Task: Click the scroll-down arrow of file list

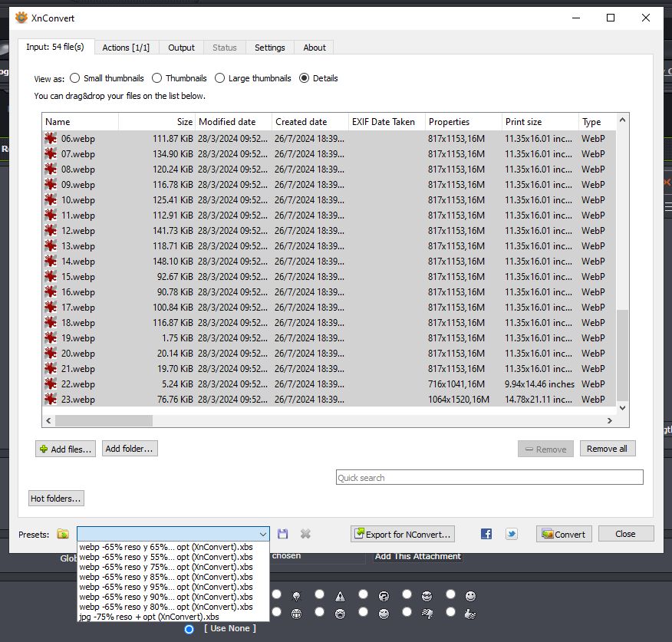Action: [623, 408]
